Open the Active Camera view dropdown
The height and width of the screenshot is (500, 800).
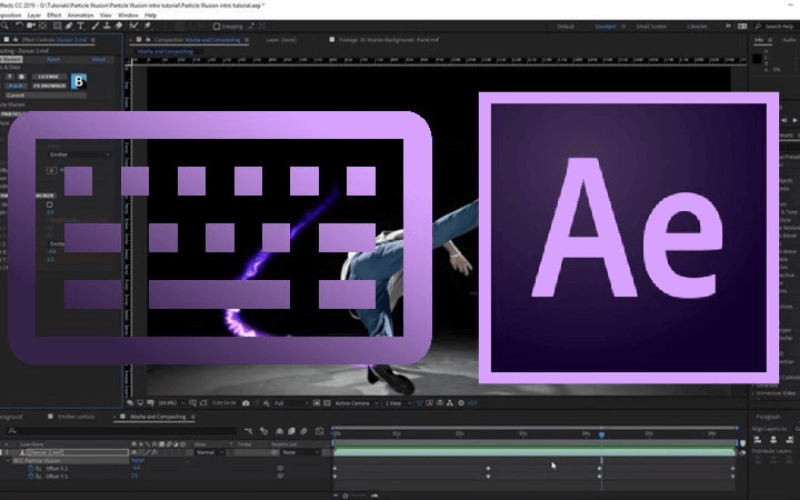[x=356, y=403]
